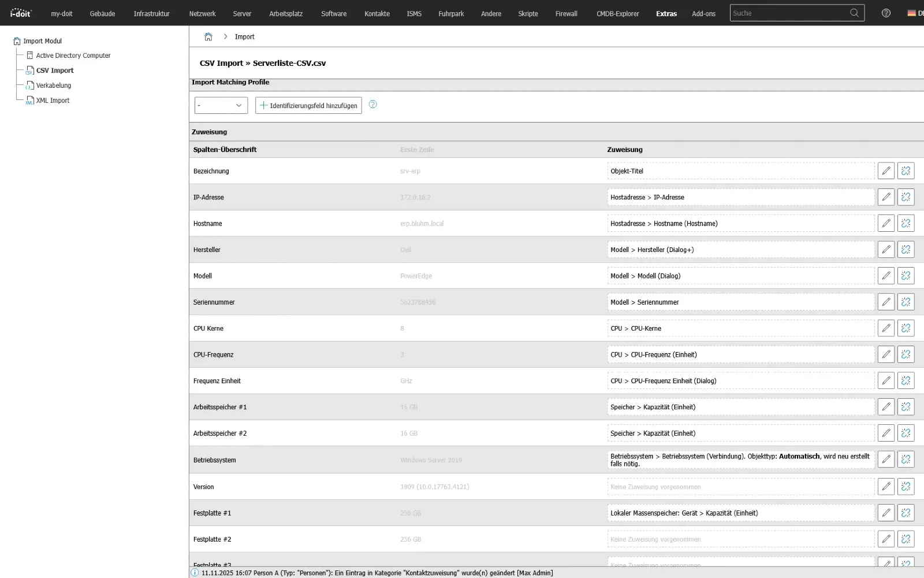Viewport: 924px width, 578px height.
Task: Click the home icon in the breadcrumb
Action: coord(208,36)
